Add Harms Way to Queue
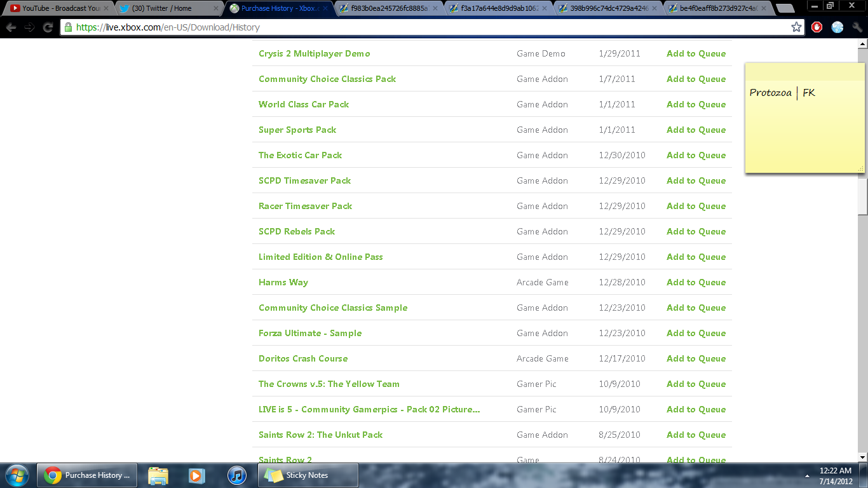 coord(696,282)
